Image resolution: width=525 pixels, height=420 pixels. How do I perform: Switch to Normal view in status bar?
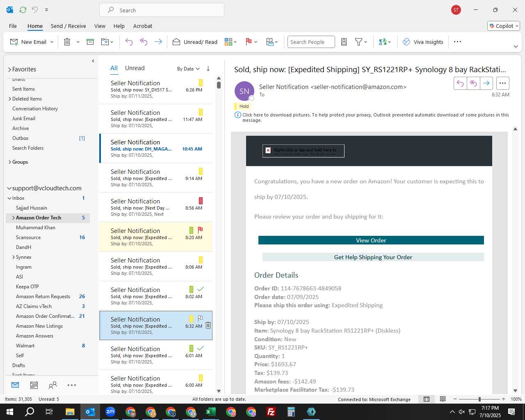(x=427, y=399)
